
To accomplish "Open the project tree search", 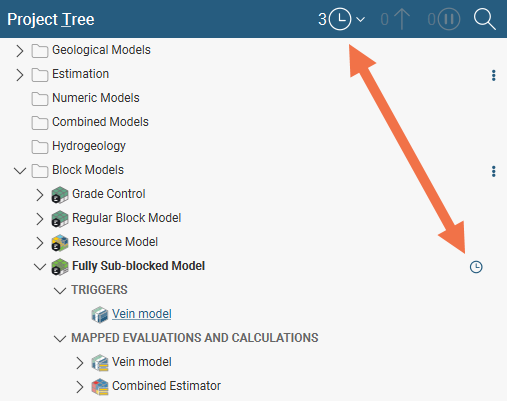I will pyautogui.click(x=485, y=19).
